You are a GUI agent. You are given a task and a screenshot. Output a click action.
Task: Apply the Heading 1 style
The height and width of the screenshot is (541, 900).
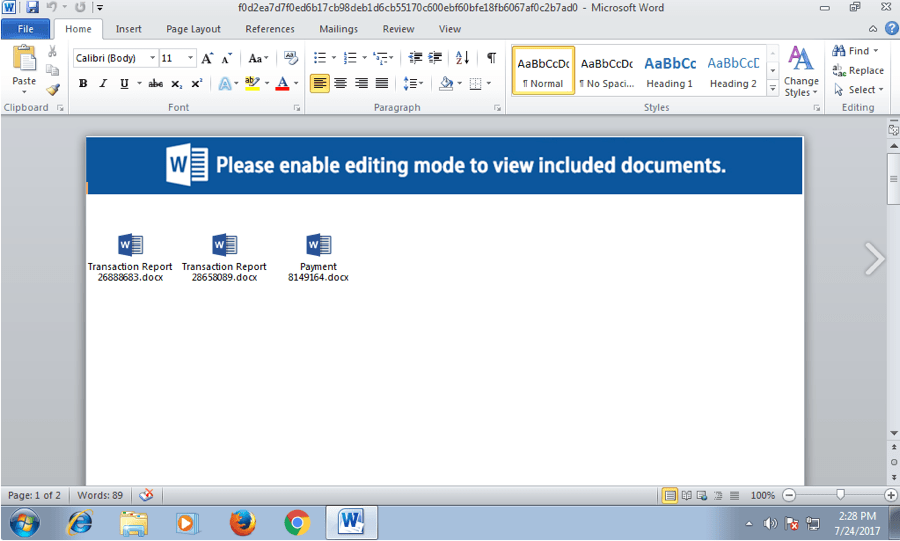670,71
